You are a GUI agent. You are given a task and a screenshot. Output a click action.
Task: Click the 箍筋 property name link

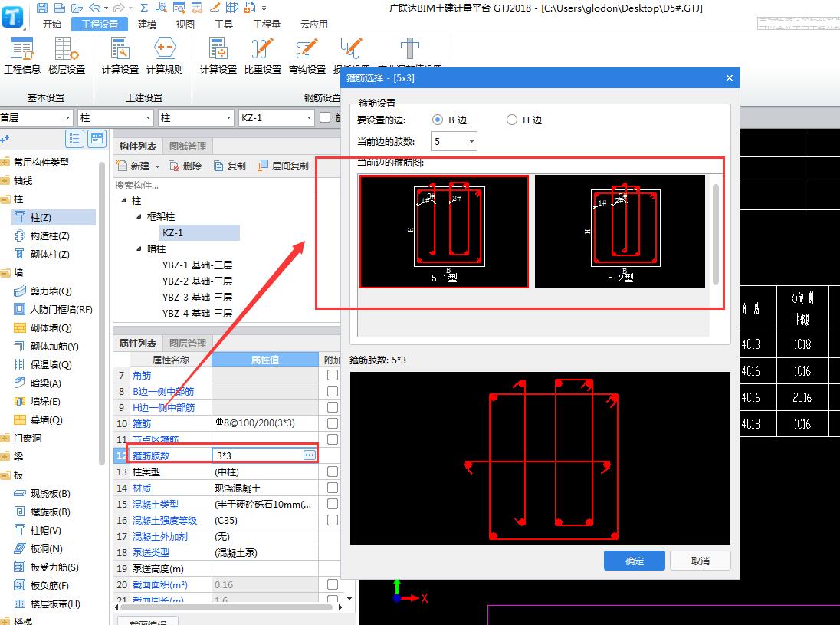(142, 423)
